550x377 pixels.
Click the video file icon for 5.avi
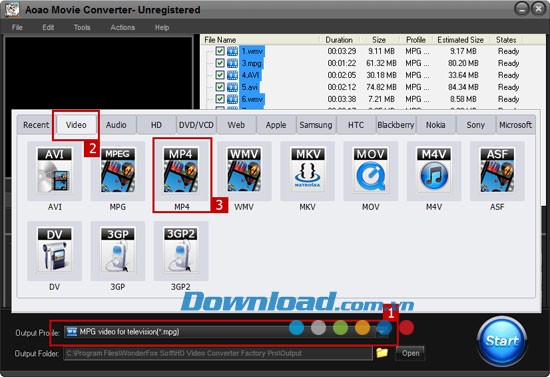click(x=232, y=87)
